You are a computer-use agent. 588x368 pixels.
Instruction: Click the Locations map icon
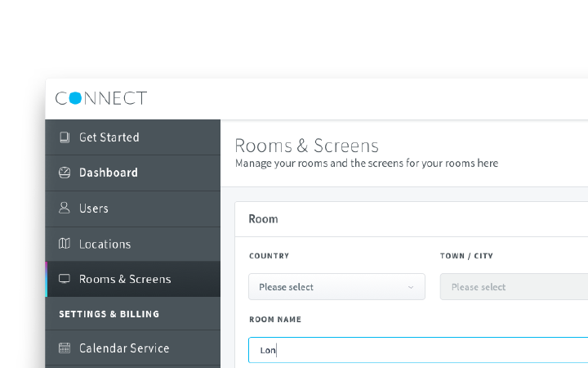click(x=65, y=244)
